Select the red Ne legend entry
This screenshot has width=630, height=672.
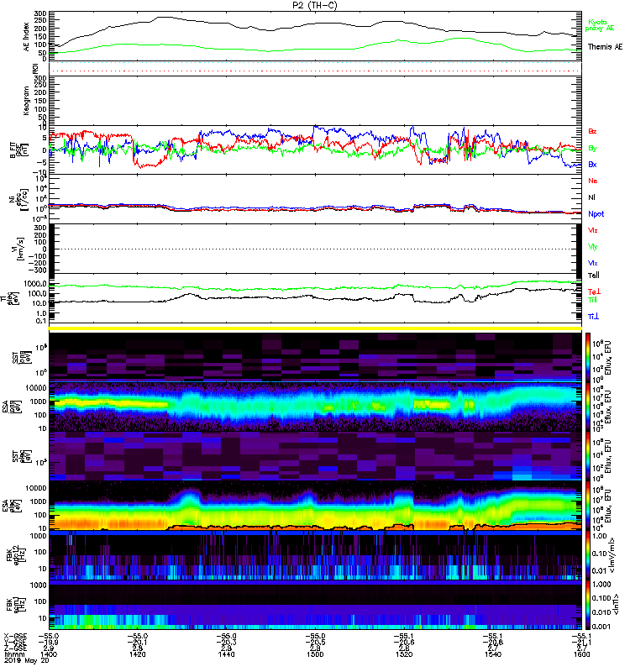pyautogui.click(x=593, y=181)
